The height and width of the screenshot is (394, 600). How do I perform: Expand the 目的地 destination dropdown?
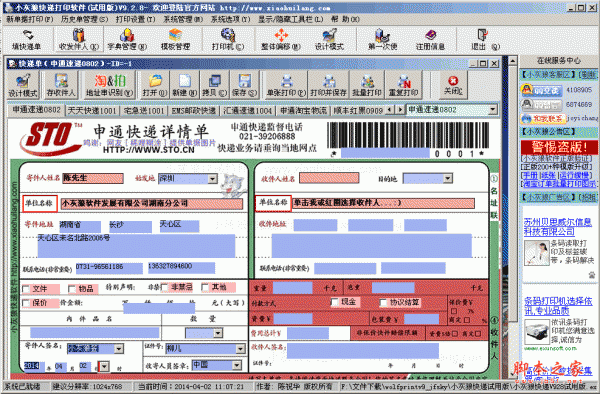click(447, 178)
